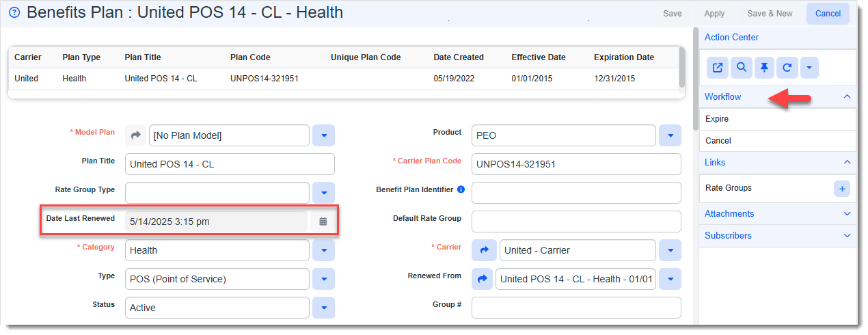Click the search magnifier icon in Action Center

point(741,68)
